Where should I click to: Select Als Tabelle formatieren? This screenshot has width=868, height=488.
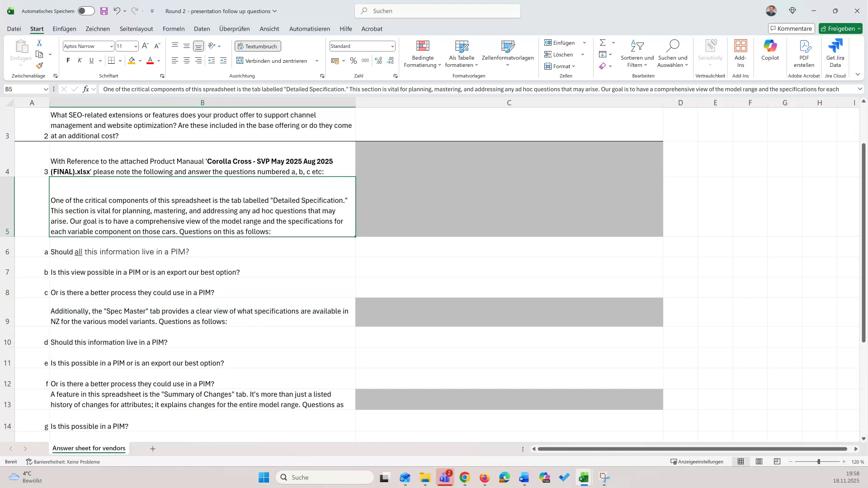461,53
